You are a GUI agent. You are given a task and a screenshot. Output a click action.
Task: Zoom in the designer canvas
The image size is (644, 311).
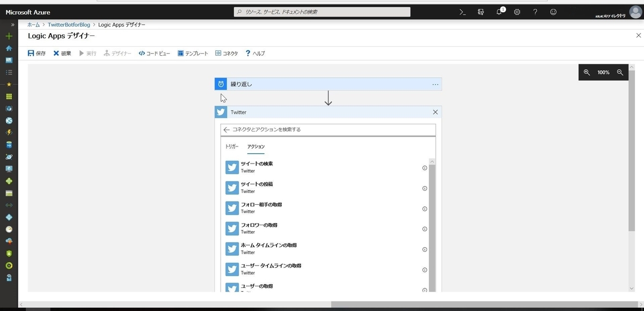[x=587, y=72]
